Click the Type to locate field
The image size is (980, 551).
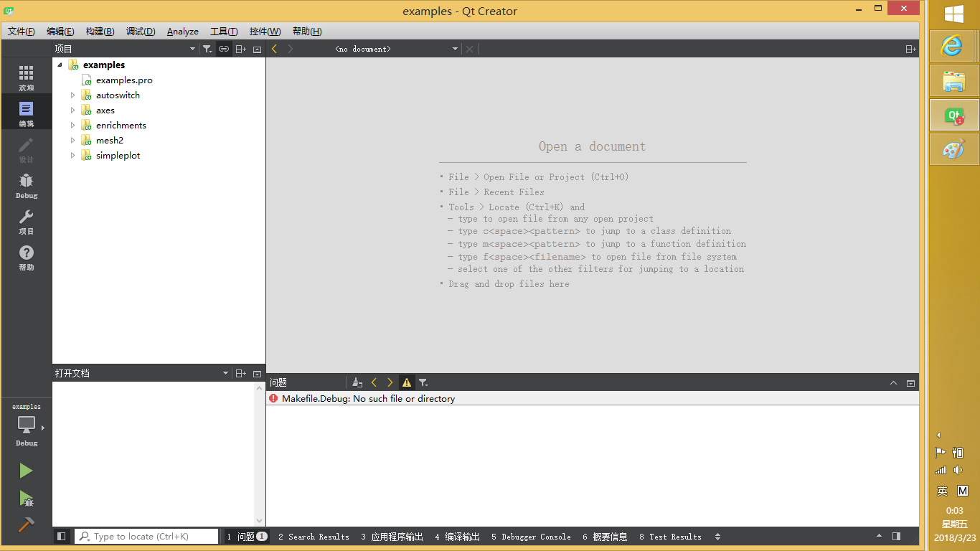[x=146, y=537]
